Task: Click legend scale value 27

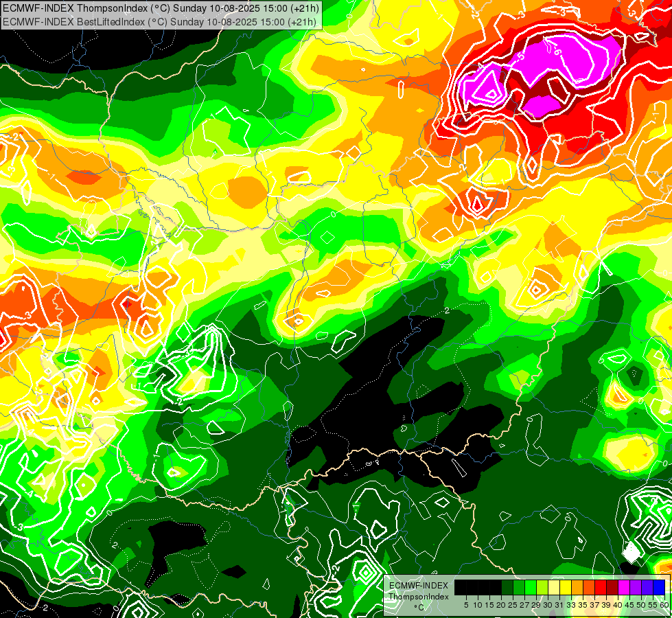Action: click(x=524, y=605)
